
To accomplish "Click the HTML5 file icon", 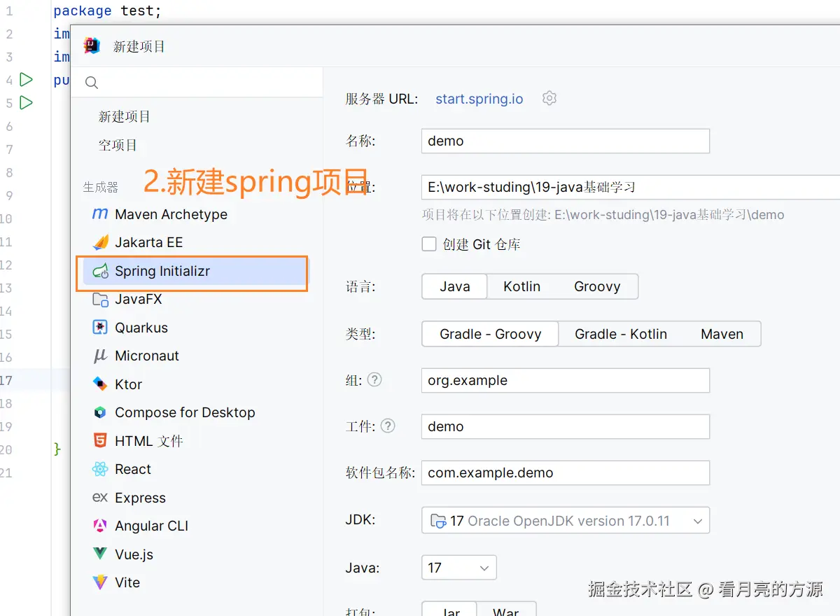I will [101, 441].
